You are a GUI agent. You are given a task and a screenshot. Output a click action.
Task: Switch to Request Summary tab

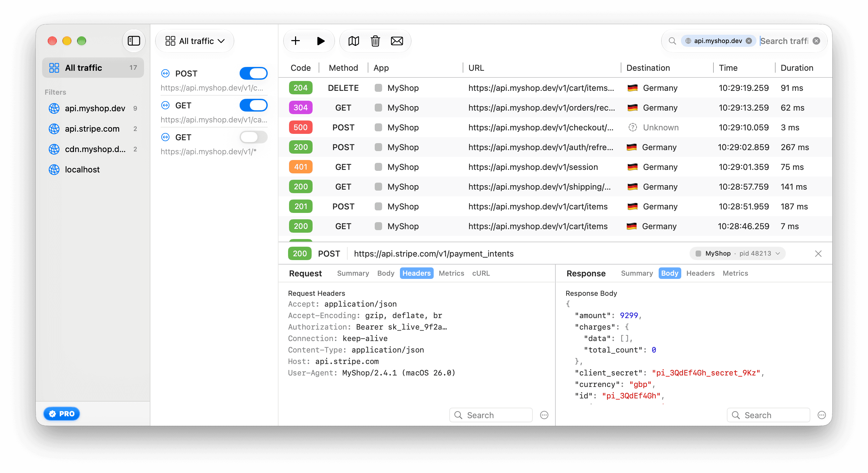pyautogui.click(x=353, y=273)
